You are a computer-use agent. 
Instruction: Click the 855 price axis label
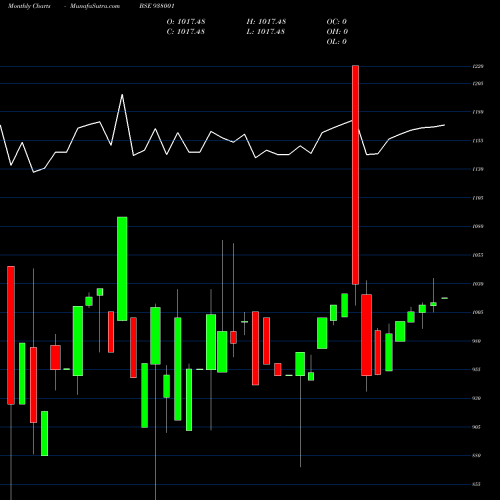(477, 484)
